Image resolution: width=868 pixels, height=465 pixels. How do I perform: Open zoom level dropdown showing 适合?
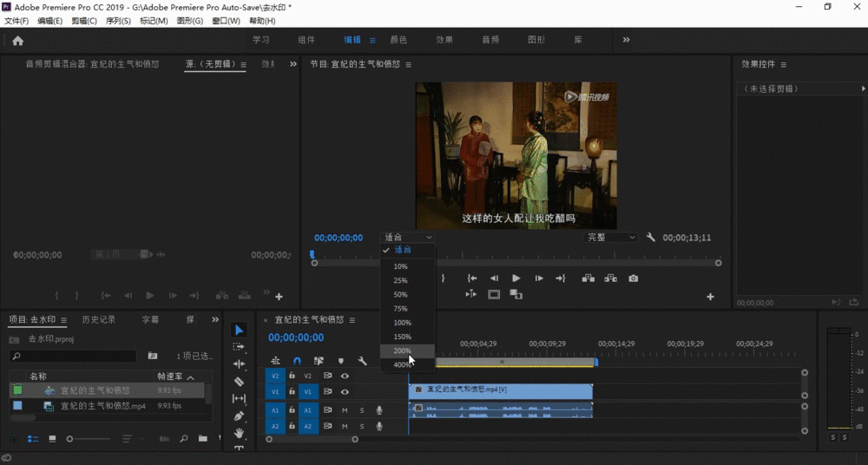pyautogui.click(x=407, y=237)
